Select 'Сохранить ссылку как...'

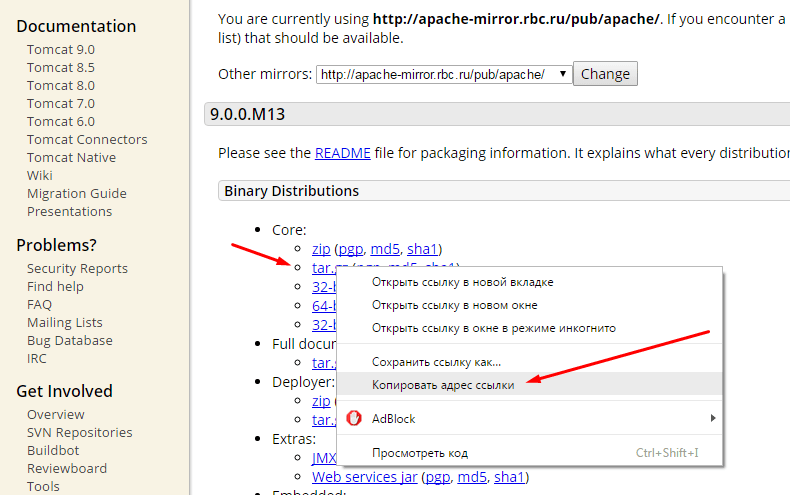[436, 362]
